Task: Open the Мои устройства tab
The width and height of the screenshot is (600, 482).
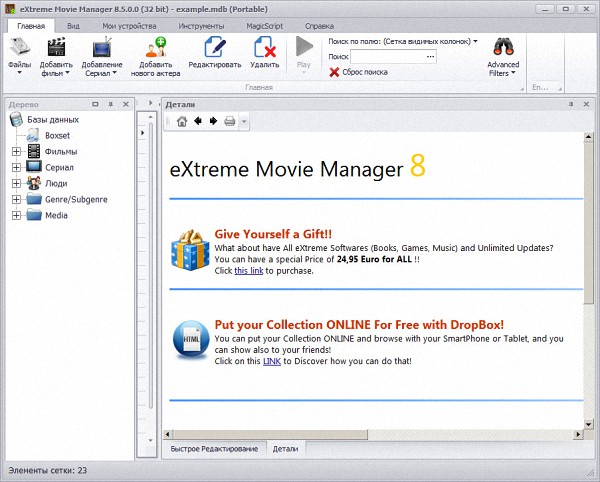Action: pos(129,26)
